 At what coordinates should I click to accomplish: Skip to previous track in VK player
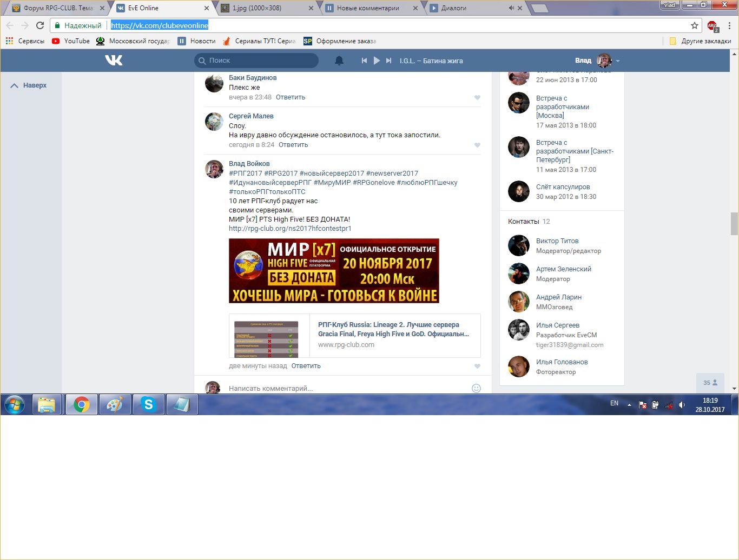[364, 61]
